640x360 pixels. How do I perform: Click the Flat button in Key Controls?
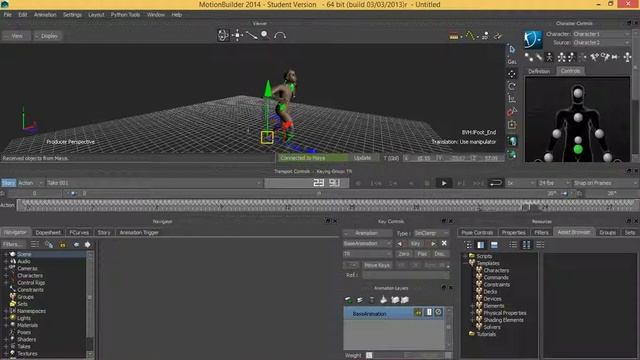pyautogui.click(x=422, y=254)
